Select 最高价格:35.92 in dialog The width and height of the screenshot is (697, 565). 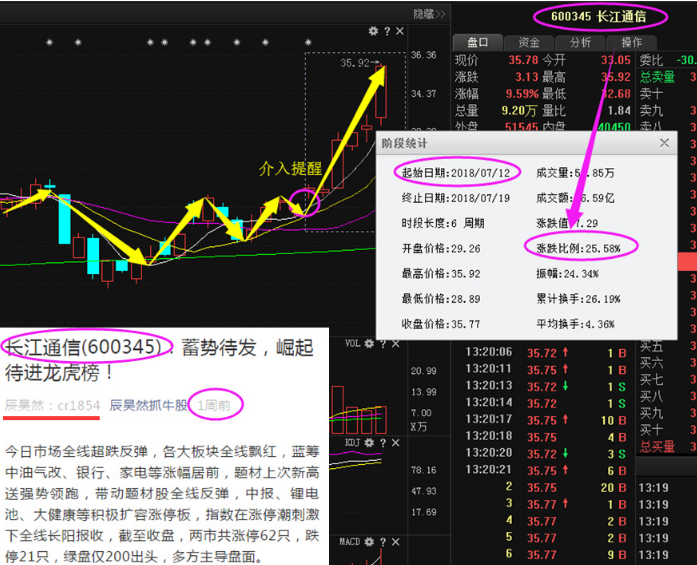[441, 274]
